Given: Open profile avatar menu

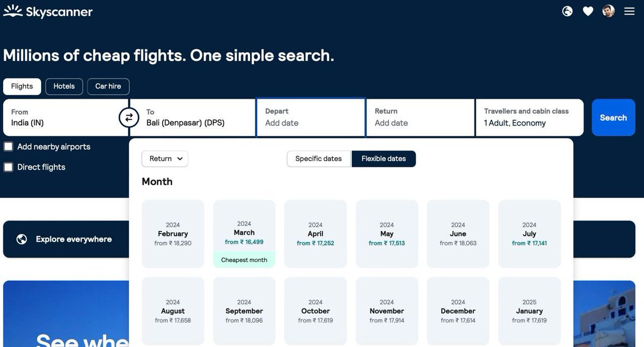Looking at the screenshot, I should coord(609,11).
